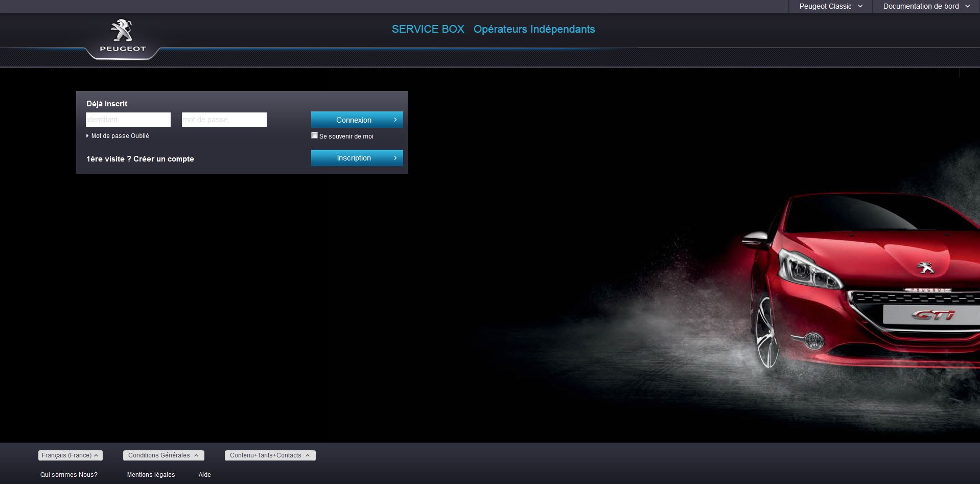
Task: Open the Français (France) language dropdown
Action: click(70, 455)
